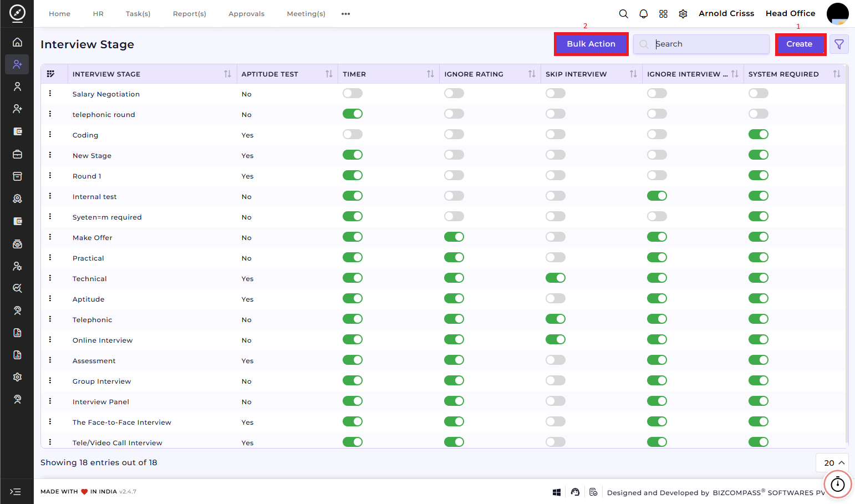855x504 pixels.
Task: Click the notification bell icon
Action: (643, 14)
